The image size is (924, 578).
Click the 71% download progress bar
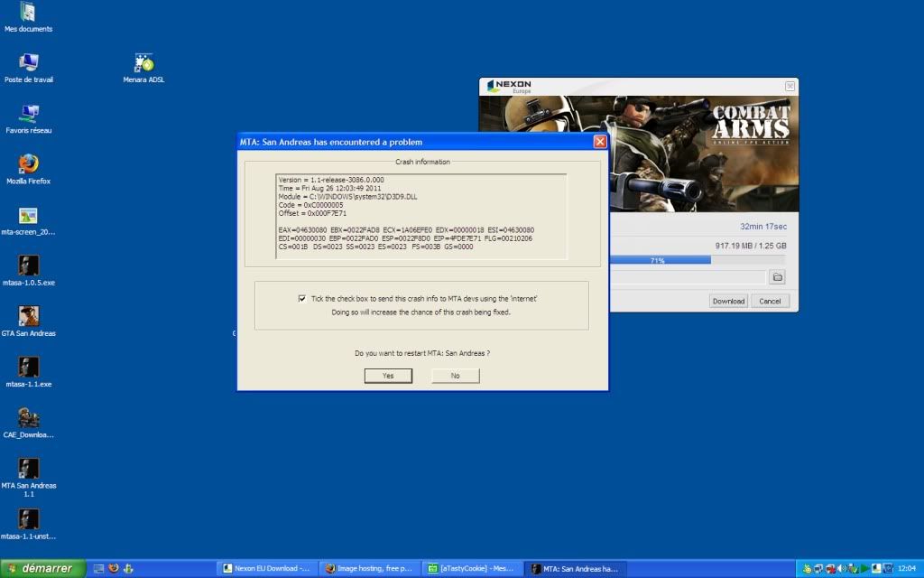click(659, 260)
